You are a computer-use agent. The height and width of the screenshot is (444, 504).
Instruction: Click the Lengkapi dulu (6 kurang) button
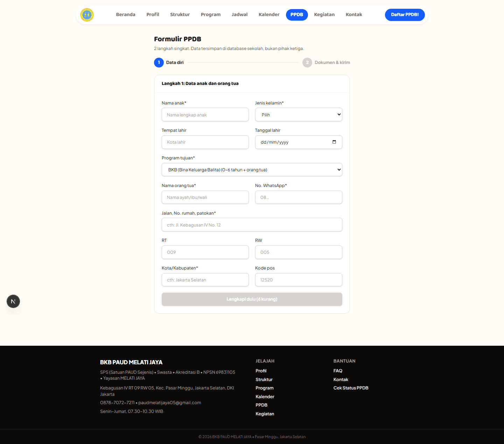point(252,299)
